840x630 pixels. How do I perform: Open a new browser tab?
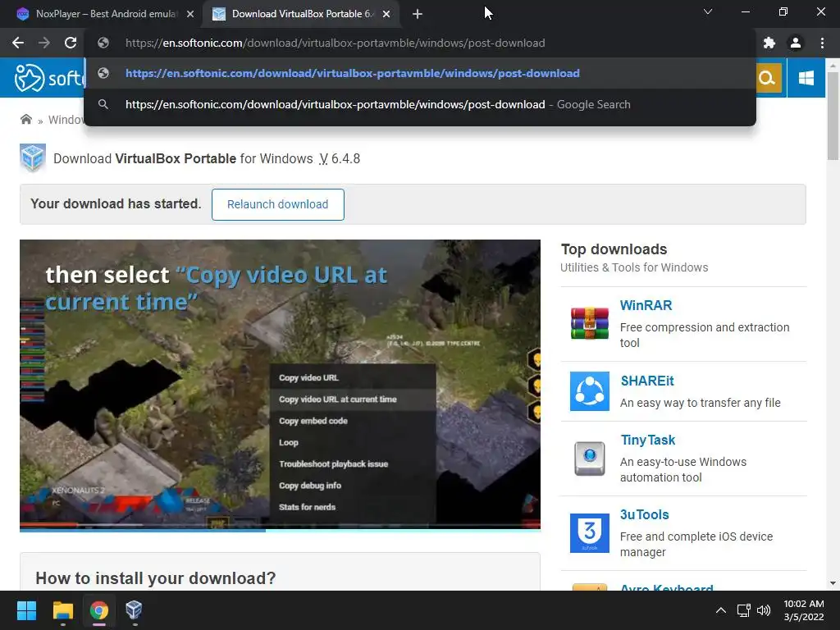point(418,14)
